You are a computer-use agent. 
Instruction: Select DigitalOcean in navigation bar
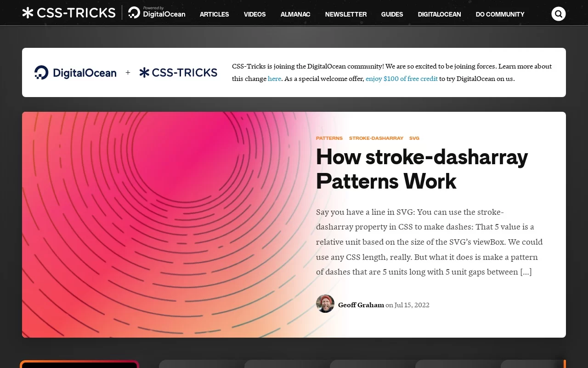coord(439,14)
